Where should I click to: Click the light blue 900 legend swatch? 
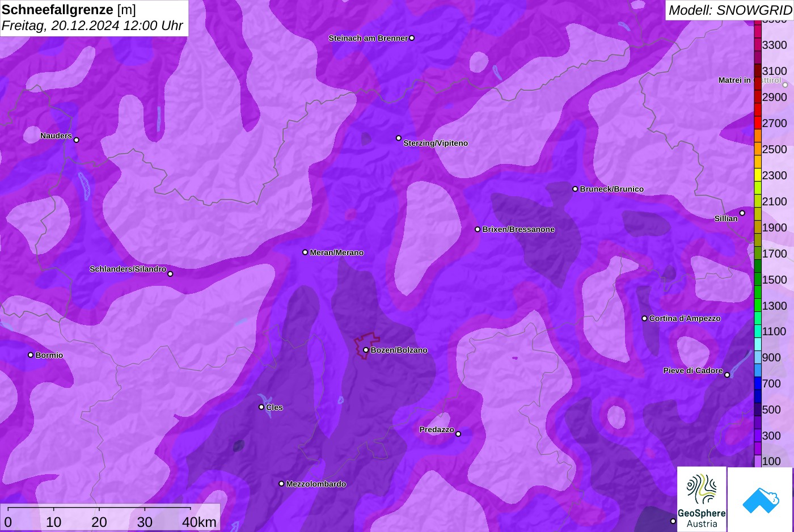[758, 357]
